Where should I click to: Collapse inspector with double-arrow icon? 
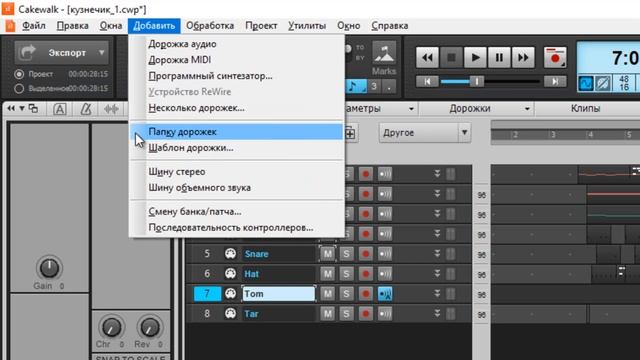click(11, 109)
